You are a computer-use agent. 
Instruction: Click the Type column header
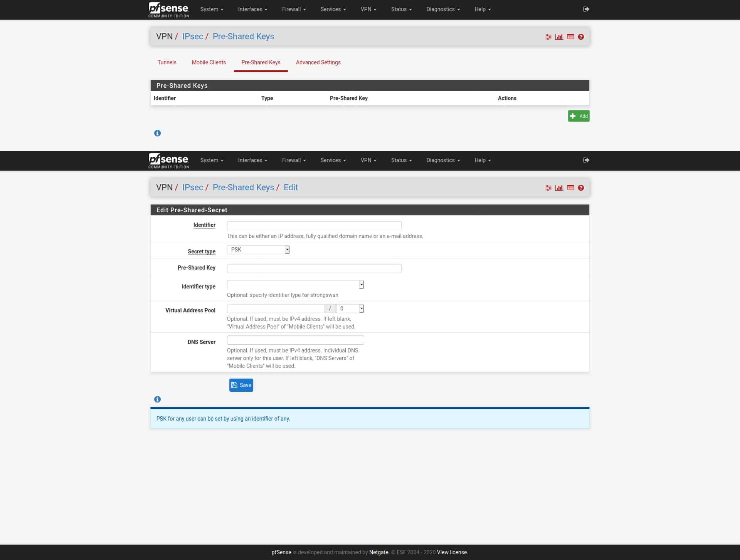(267, 98)
